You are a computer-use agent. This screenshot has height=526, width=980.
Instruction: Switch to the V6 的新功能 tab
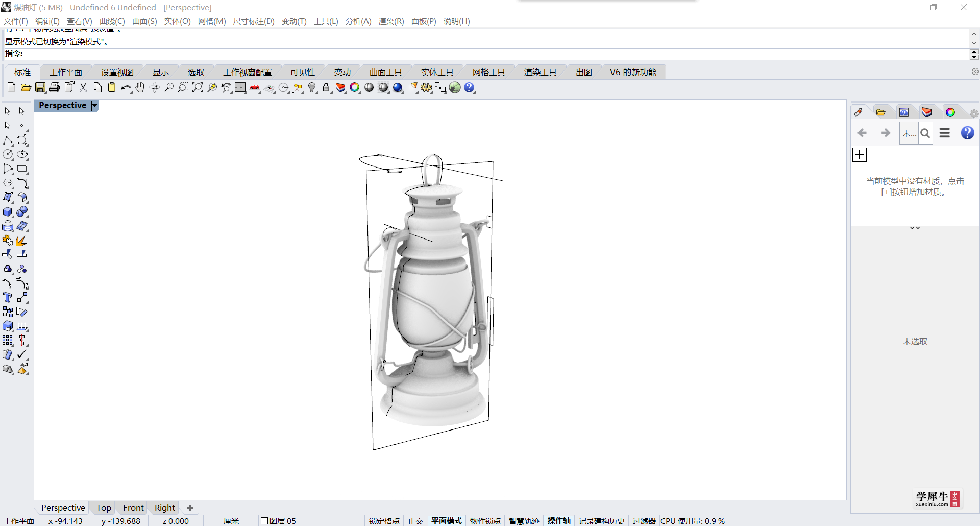click(x=633, y=73)
